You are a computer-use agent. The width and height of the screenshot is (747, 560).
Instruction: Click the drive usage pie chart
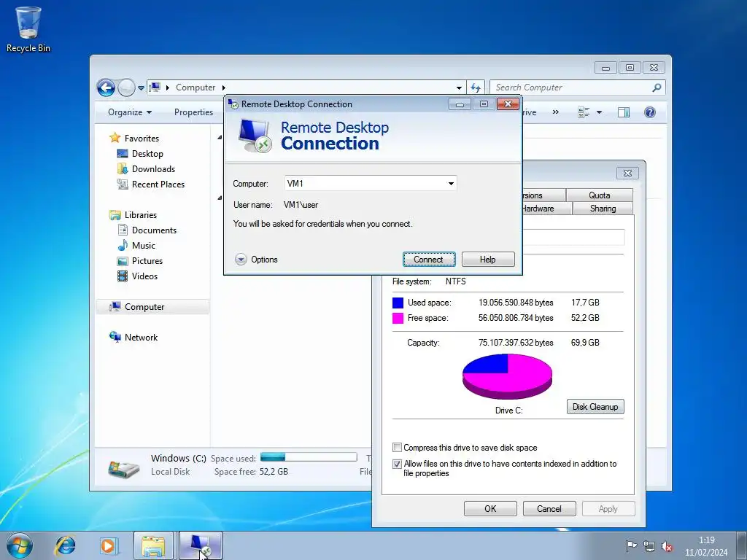(x=508, y=376)
